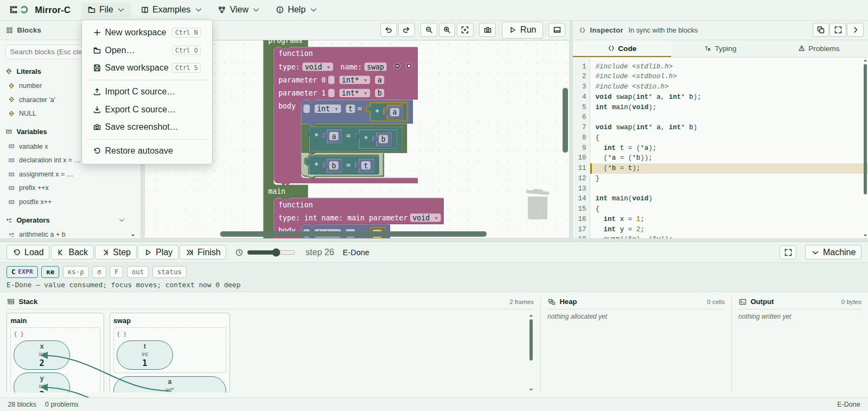
Task: Toggle checkbox for parameter 1
Action: click(x=331, y=93)
